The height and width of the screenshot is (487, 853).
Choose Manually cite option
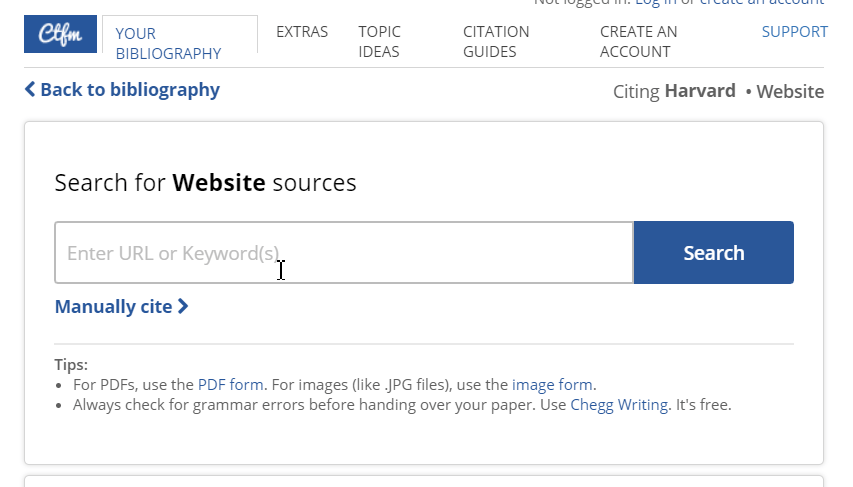pyautogui.click(x=122, y=307)
